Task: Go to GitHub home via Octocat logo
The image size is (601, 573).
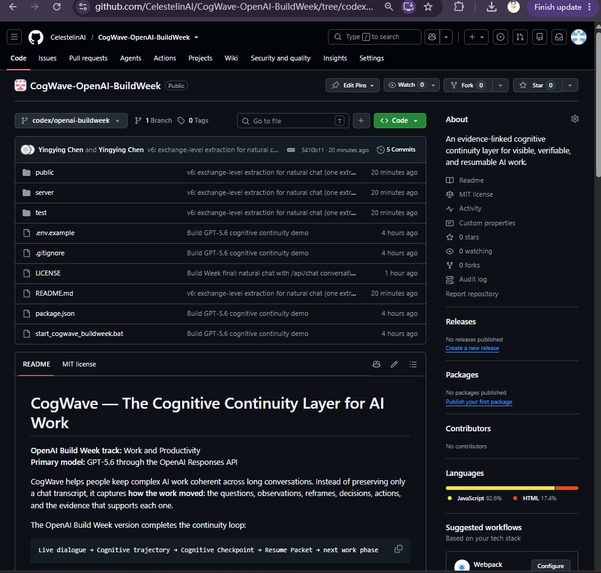Action: click(36, 37)
